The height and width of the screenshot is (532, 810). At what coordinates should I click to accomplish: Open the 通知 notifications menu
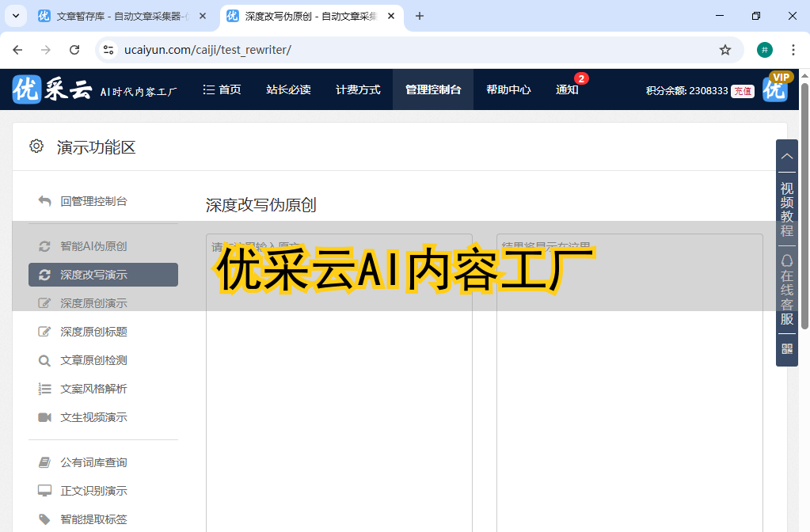pyautogui.click(x=567, y=89)
